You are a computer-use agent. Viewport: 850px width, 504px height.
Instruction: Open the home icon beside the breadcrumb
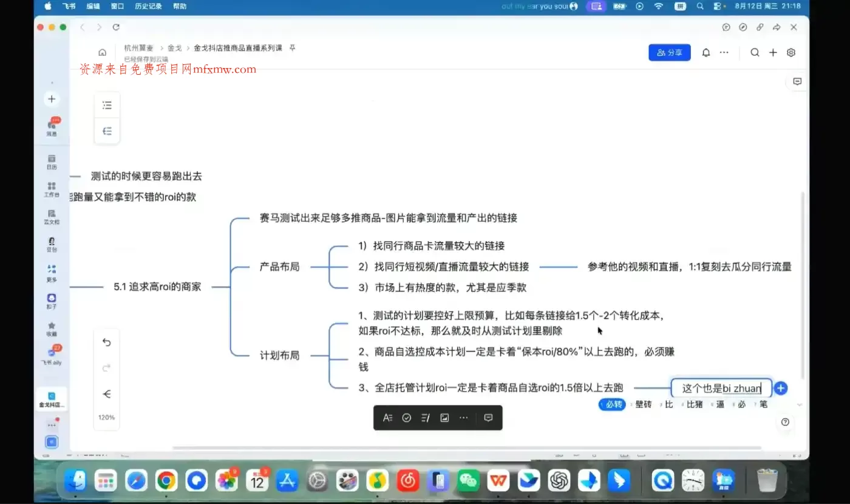point(103,52)
